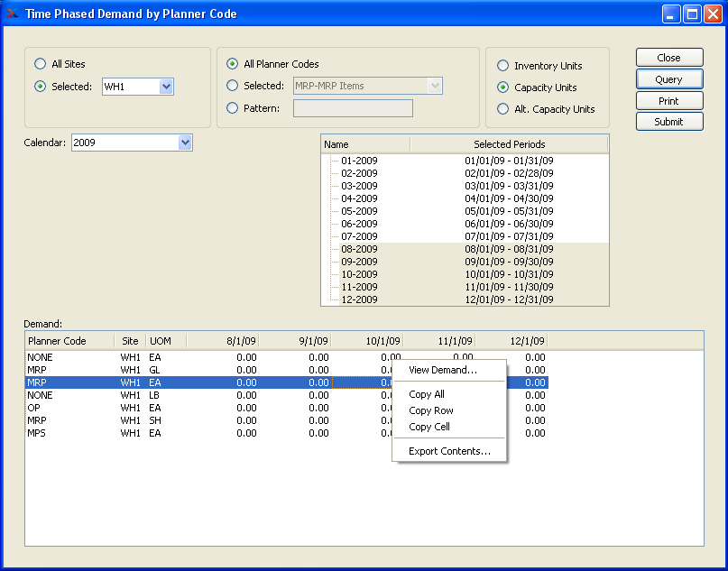Select the Pattern radio button
This screenshot has height=571, width=728.
pos(233,108)
